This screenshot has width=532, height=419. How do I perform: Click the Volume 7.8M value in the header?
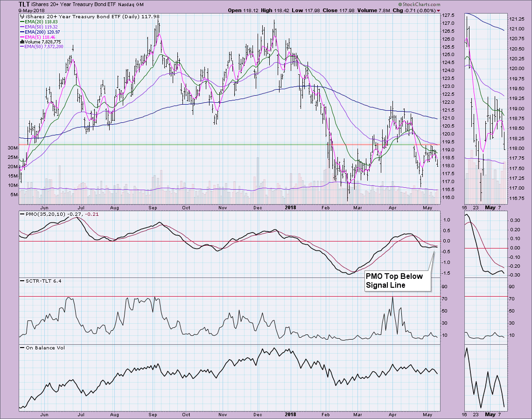[x=373, y=11]
